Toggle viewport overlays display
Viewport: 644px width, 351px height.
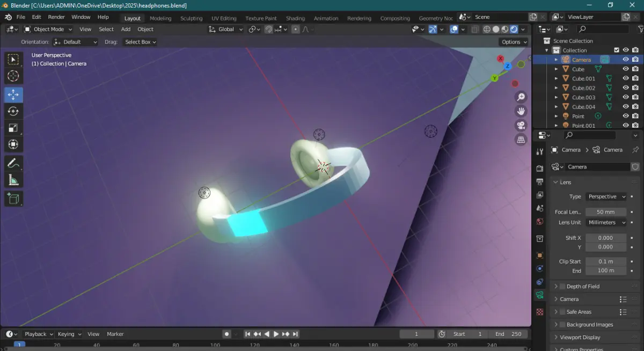click(x=455, y=30)
